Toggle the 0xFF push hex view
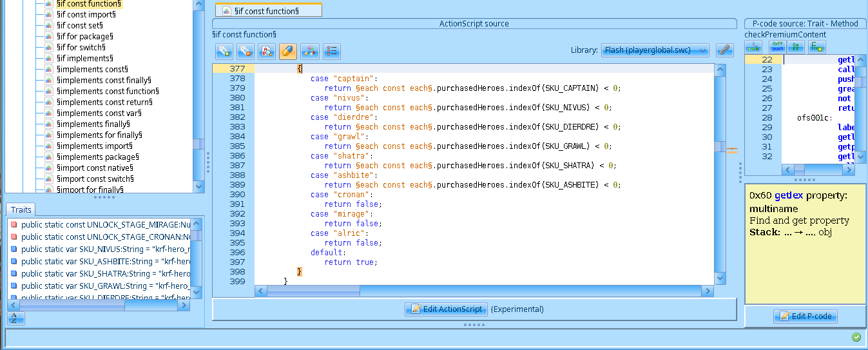The width and height of the screenshot is (868, 350). pyautogui.click(x=778, y=47)
